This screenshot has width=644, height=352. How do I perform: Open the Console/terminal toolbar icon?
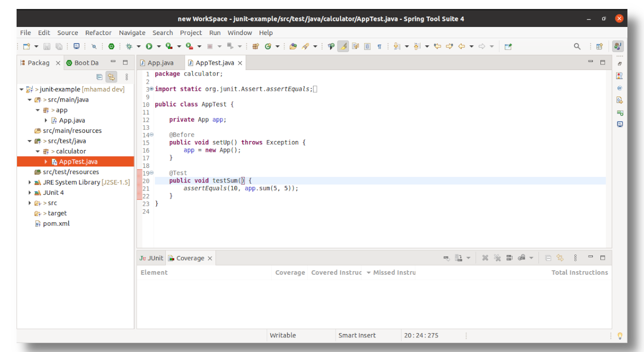tap(76, 46)
